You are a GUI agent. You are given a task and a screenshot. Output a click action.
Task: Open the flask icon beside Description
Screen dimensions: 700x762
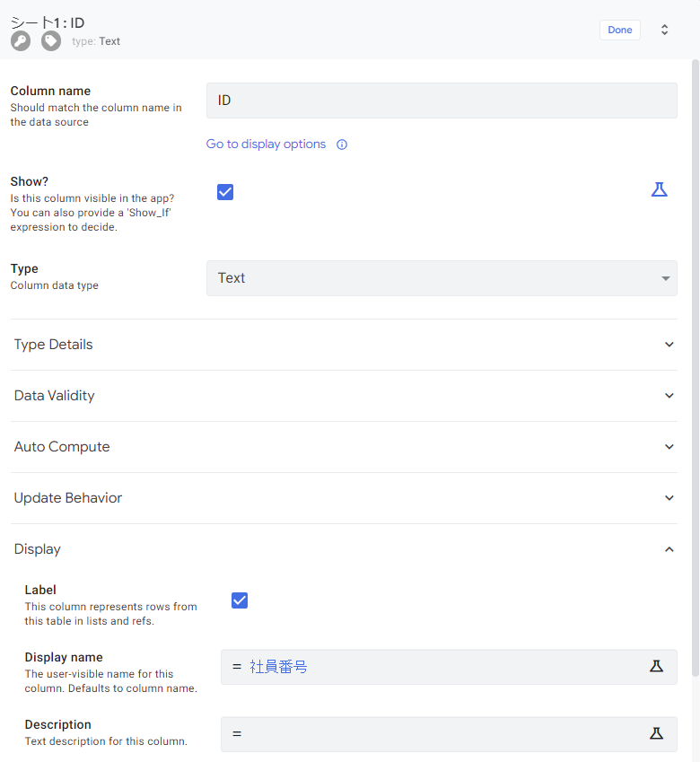(x=656, y=733)
